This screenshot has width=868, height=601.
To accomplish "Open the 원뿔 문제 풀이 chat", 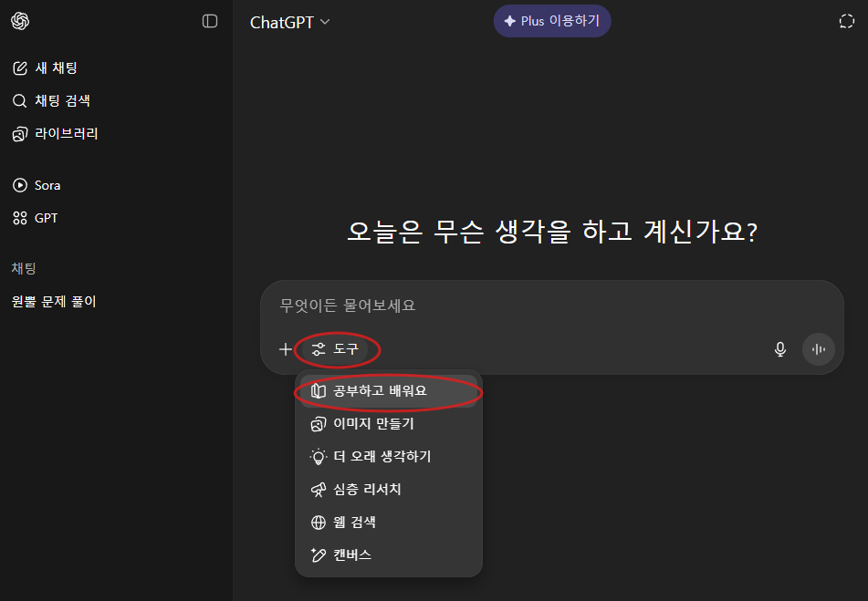I will pos(54,301).
